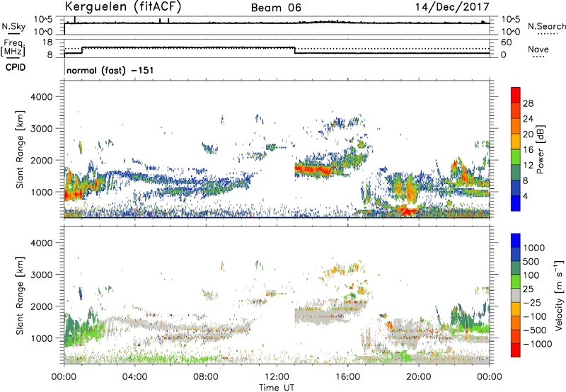This screenshot has width=566, height=392.
Task: Click the 20:00 time axis label
Action: pos(418,377)
